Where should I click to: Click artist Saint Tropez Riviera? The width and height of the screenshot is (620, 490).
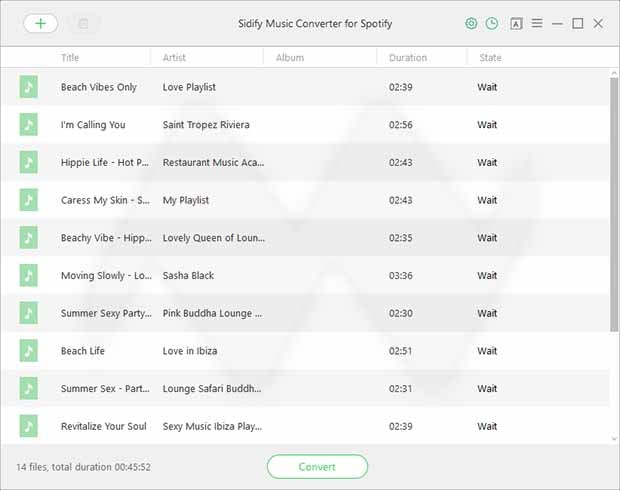206,125
